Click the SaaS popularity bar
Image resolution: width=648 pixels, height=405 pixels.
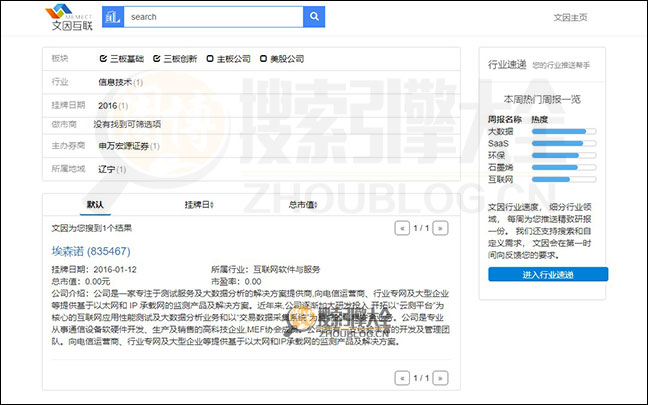564,143
